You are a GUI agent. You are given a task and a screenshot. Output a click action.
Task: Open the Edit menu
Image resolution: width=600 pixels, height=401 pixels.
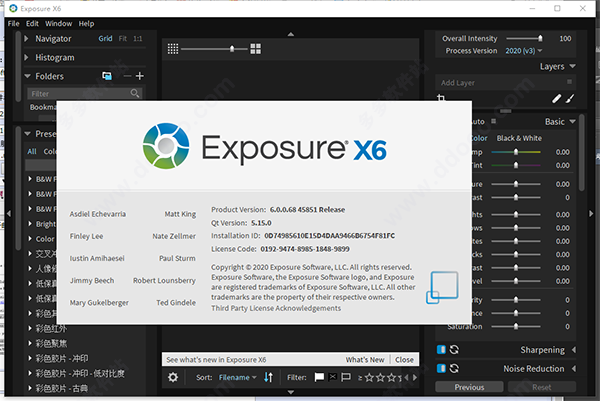(32, 24)
